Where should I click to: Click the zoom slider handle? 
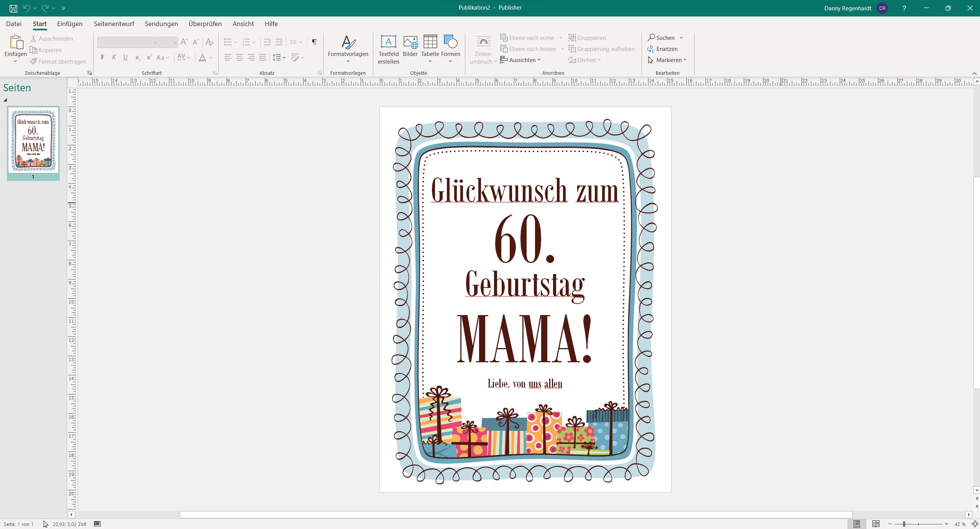click(x=904, y=524)
